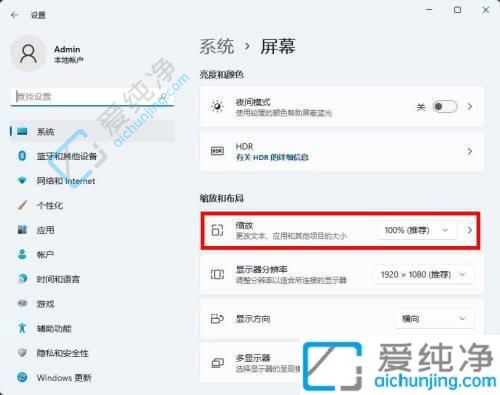Click the 查找设置 search field
500x395 pixels.
click(x=92, y=97)
